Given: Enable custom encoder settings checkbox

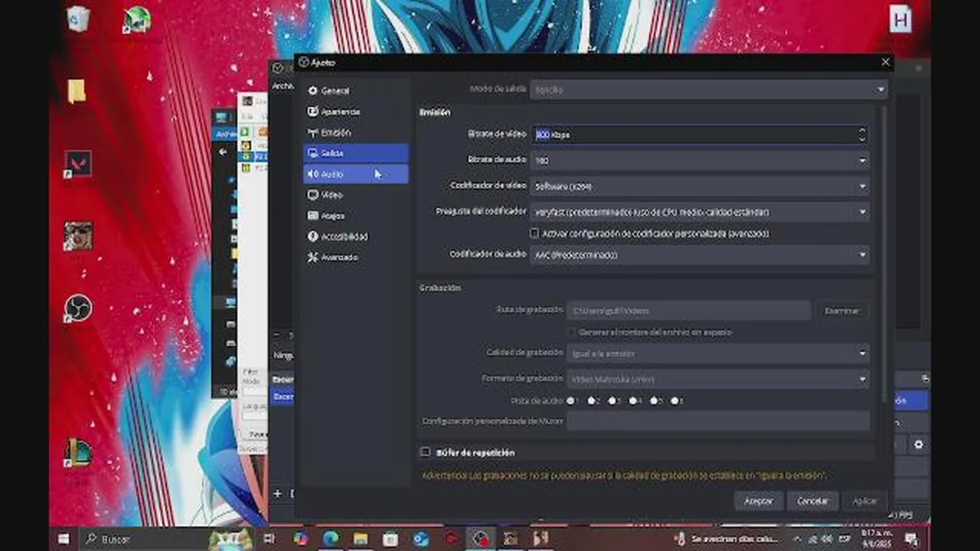Looking at the screenshot, I should pyautogui.click(x=534, y=233).
